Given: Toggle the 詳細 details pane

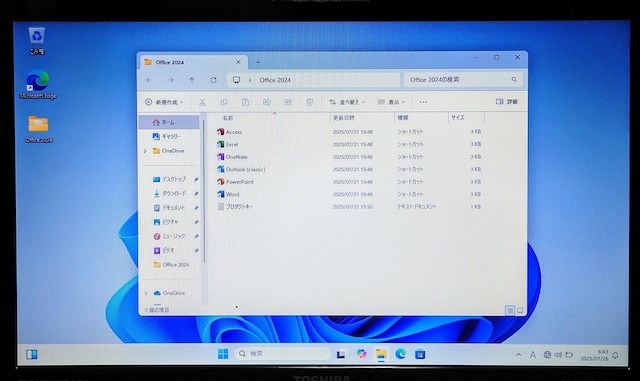Looking at the screenshot, I should pyautogui.click(x=507, y=102).
